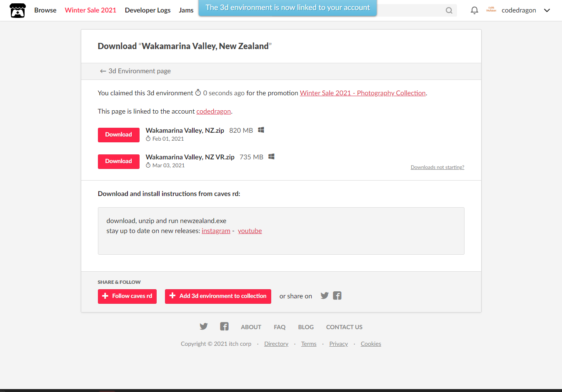The image size is (562, 392).
Task: Open Winter Sale 2021 Photography Collection link
Action: pyautogui.click(x=363, y=93)
